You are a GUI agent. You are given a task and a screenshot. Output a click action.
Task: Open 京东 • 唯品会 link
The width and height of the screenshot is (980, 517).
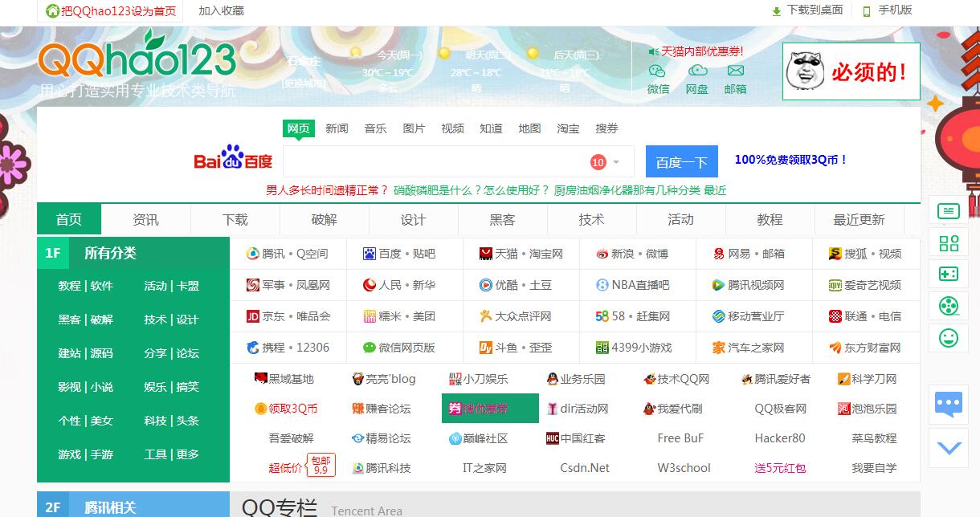point(288,316)
